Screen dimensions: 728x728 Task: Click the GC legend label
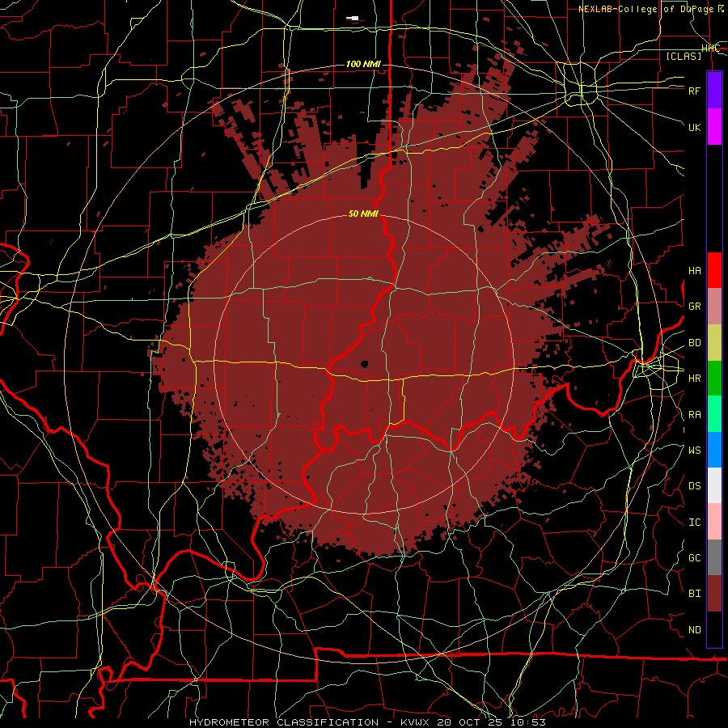click(x=694, y=558)
